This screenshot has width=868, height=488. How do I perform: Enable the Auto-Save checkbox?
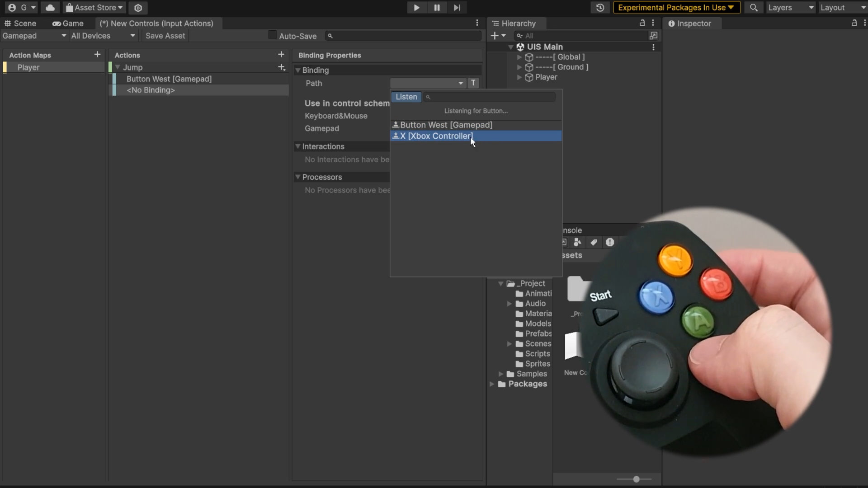[272, 35]
